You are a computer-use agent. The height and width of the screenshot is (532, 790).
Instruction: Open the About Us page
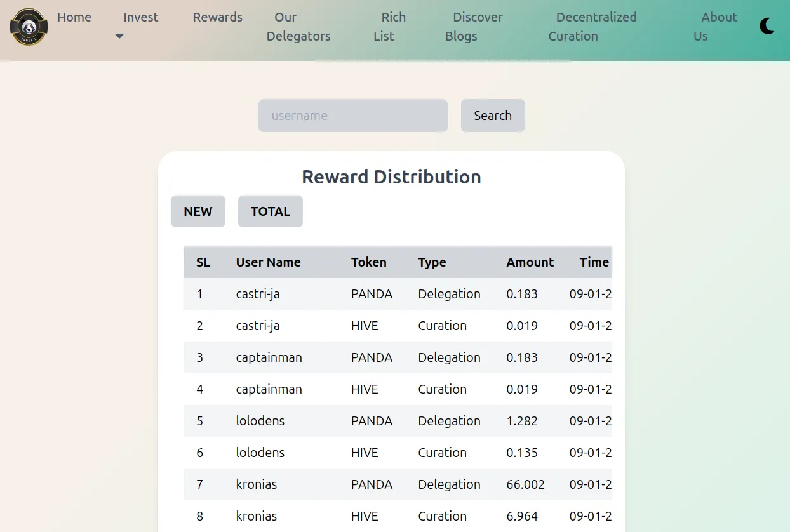coord(716,27)
